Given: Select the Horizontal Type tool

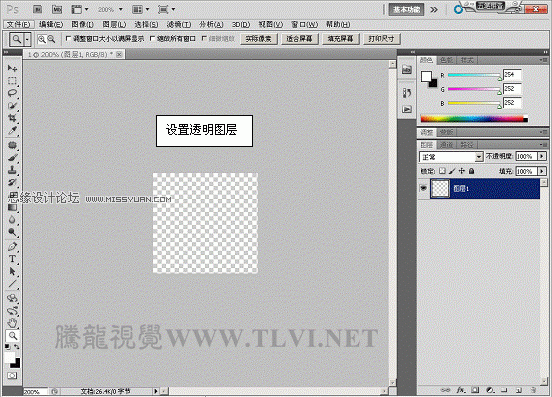Looking at the screenshot, I should click(x=12, y=259).
